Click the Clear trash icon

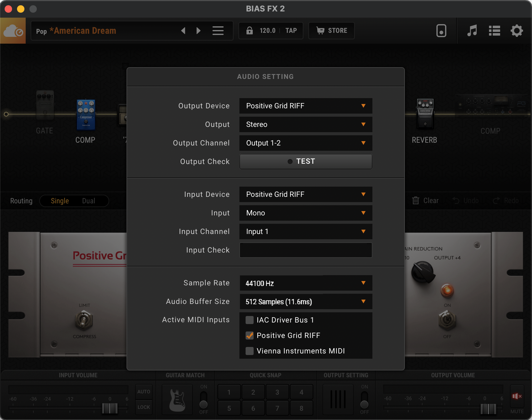click(x=416, y=201)
